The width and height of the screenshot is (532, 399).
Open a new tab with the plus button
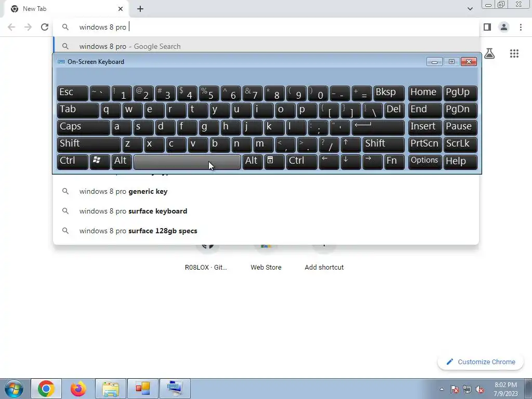coord(140,9)
